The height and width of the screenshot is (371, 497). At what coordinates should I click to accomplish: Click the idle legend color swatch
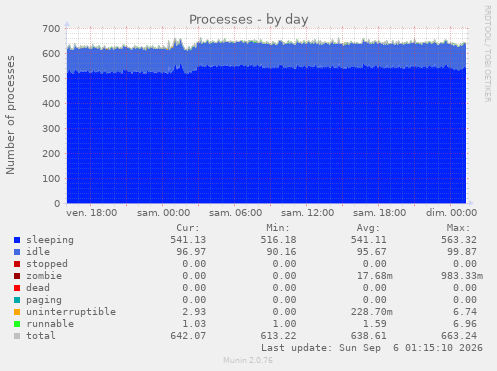click(17, 252)
